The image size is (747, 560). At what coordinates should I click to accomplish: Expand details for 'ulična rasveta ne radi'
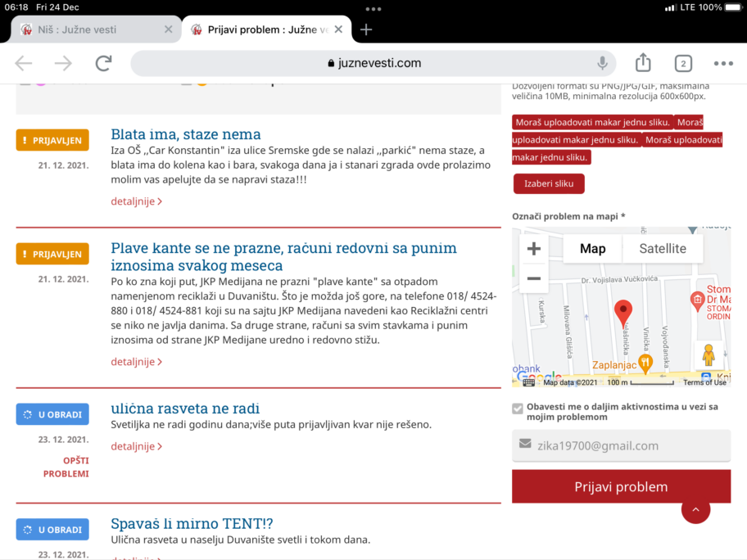pyautogui.click(x=136, y=446)
